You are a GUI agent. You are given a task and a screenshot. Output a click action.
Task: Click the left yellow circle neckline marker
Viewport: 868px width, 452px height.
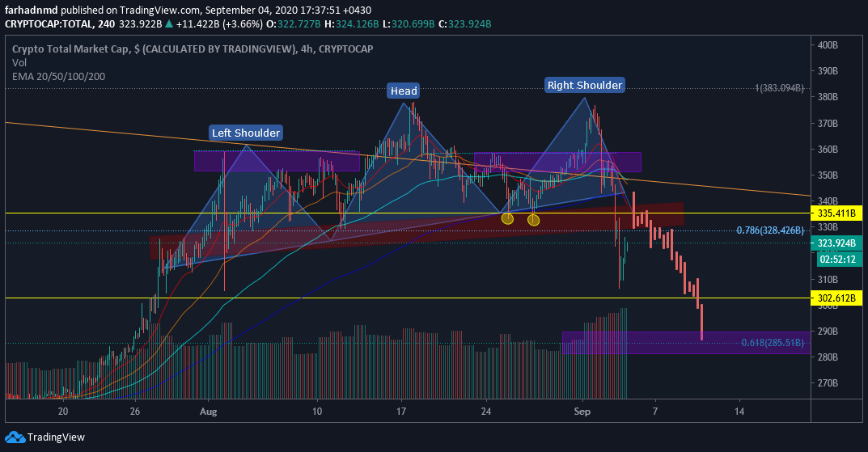pos(507,218)
